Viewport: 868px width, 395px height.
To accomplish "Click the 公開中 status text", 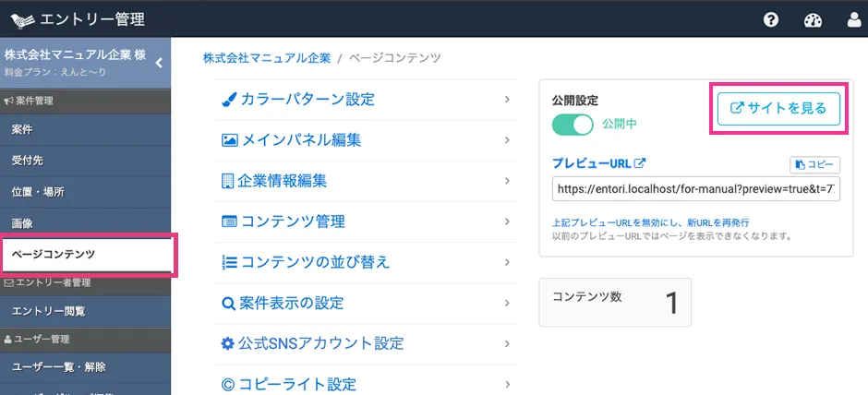I will (x=620, y=125).
